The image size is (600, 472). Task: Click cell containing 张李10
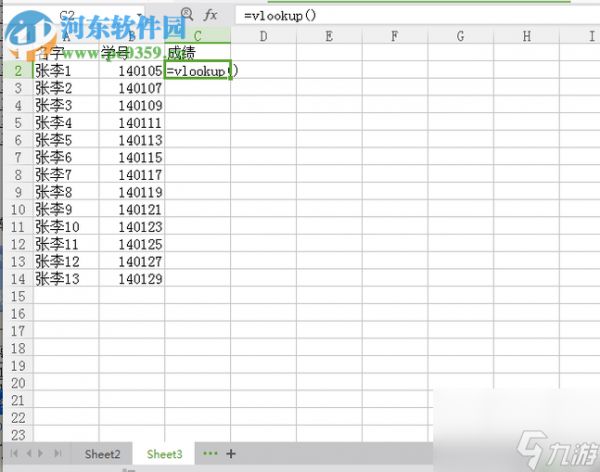pyautogui.click(x=66, y=227)
